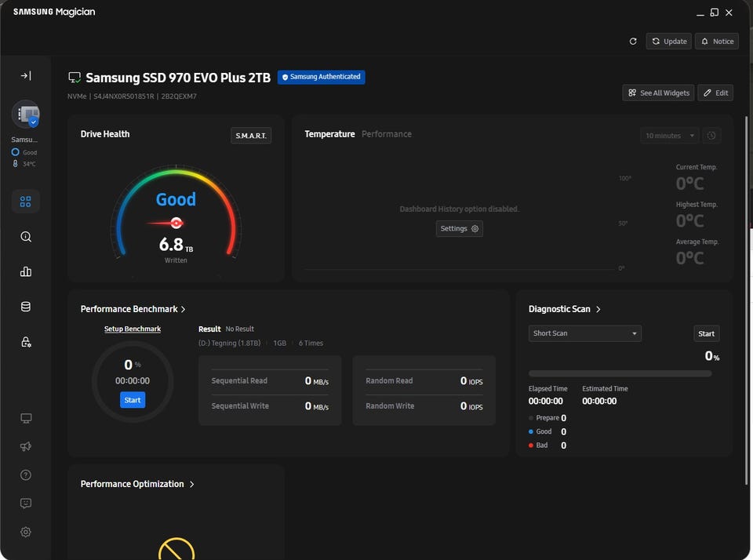
Task: Open the Data Management database sidebar icon
Action: pos(26,307)
